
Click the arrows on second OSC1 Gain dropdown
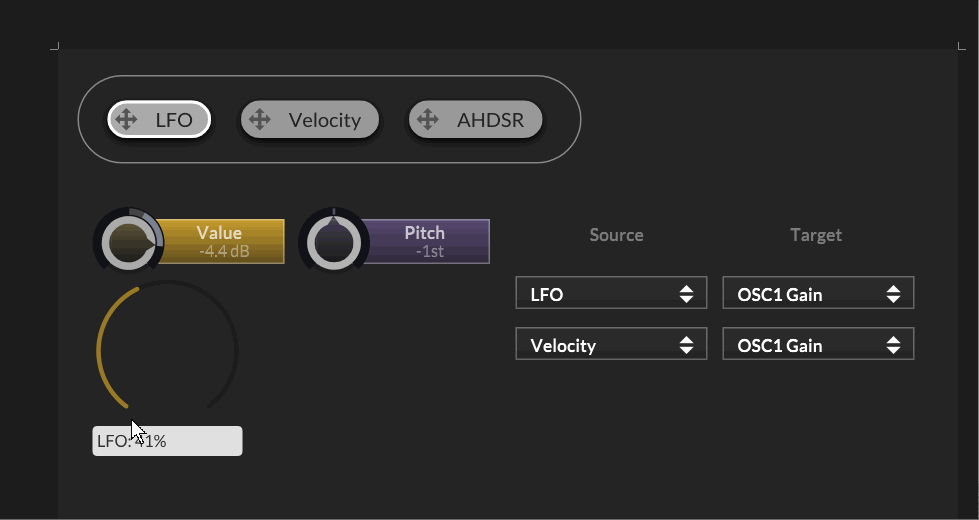pos(893,345)
